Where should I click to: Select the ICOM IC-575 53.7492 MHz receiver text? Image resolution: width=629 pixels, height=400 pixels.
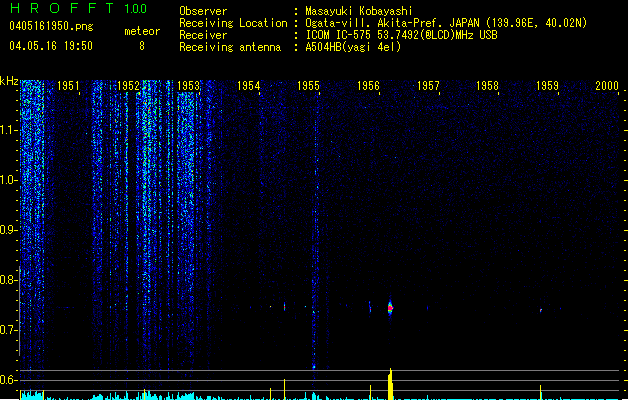pyautogui.click(x=401, y=35)
